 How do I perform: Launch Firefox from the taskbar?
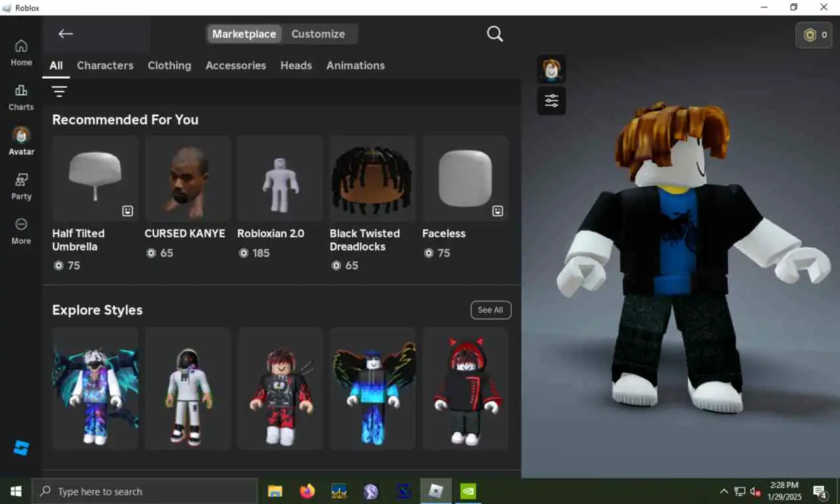pyautogui.click(x=307, y=491)
